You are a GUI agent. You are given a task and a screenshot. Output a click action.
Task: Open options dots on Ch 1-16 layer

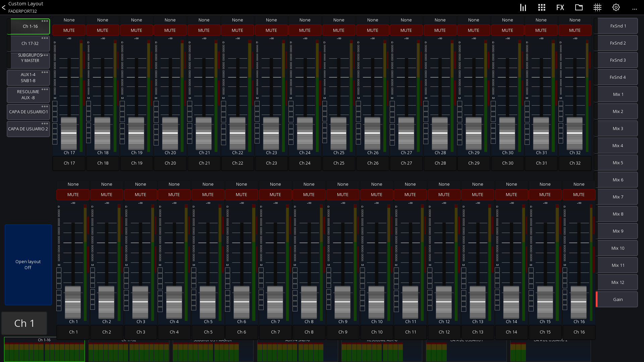pos(45,21)
